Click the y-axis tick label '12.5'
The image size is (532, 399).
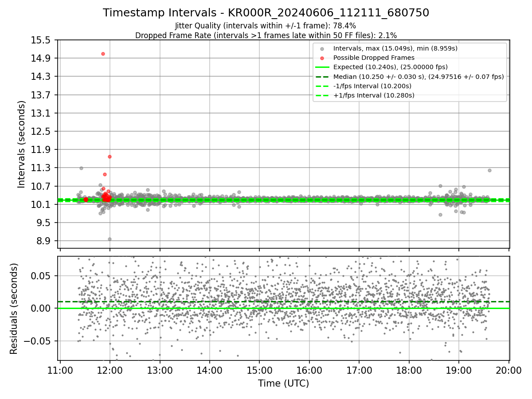[41, 131]
